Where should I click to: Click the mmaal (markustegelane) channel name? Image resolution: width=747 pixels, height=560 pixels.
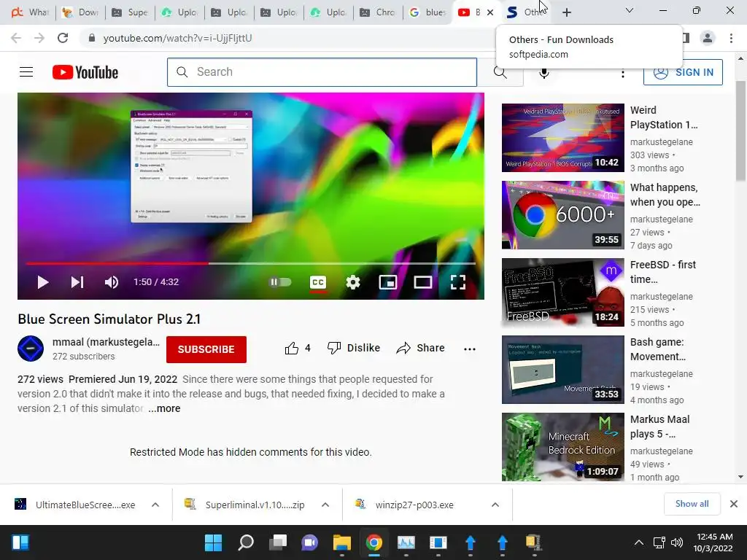tap(106, 342)
